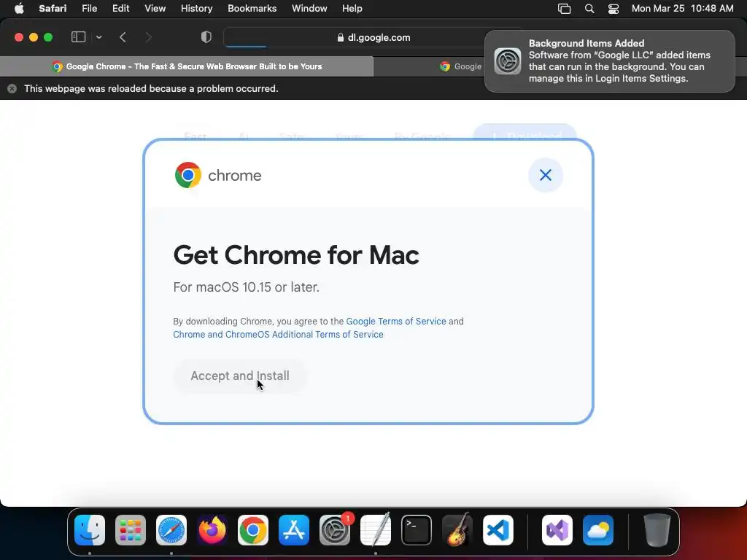Open the Window menu
The height and width of the screenshot is (560, 747).
[309, 9]
